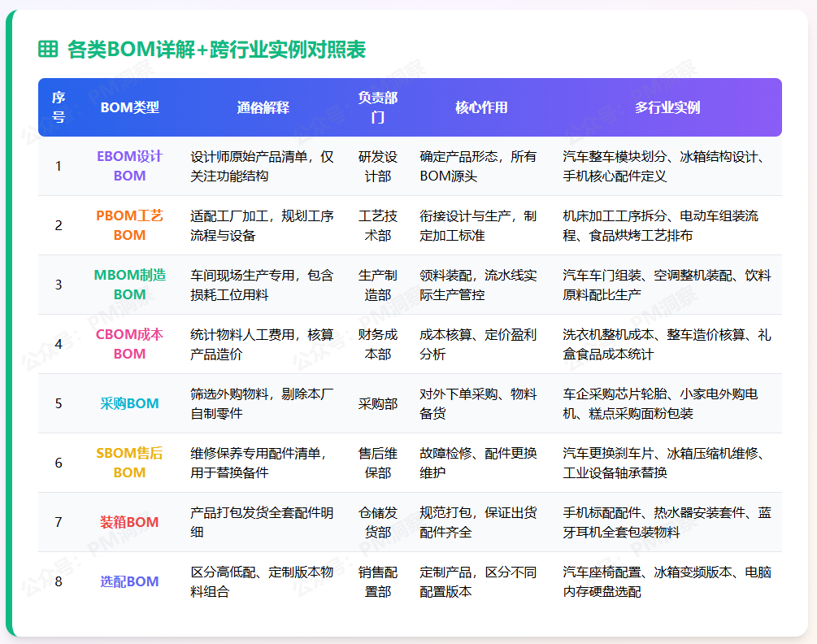Select the 核心作用 column header
The image size is (817, 644).
click(481, 107)
